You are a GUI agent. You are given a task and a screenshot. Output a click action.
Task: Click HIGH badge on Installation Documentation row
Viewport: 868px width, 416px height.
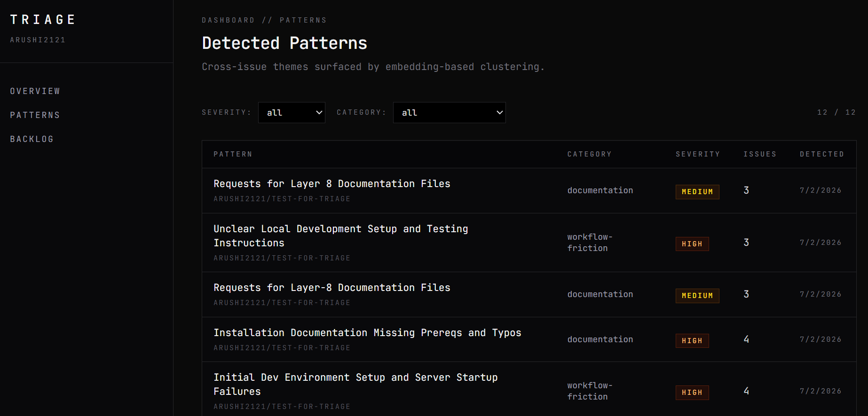pos(692,341)
